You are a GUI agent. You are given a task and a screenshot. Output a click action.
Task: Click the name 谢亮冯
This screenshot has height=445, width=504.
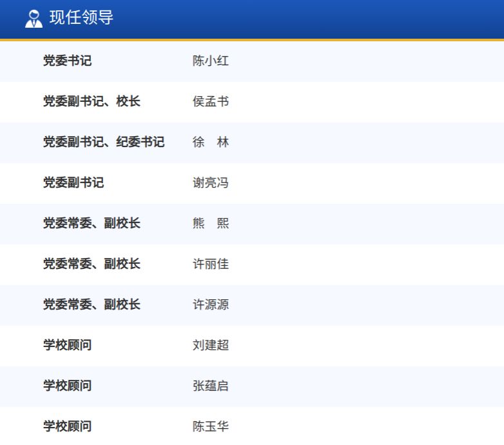[211, 183]
